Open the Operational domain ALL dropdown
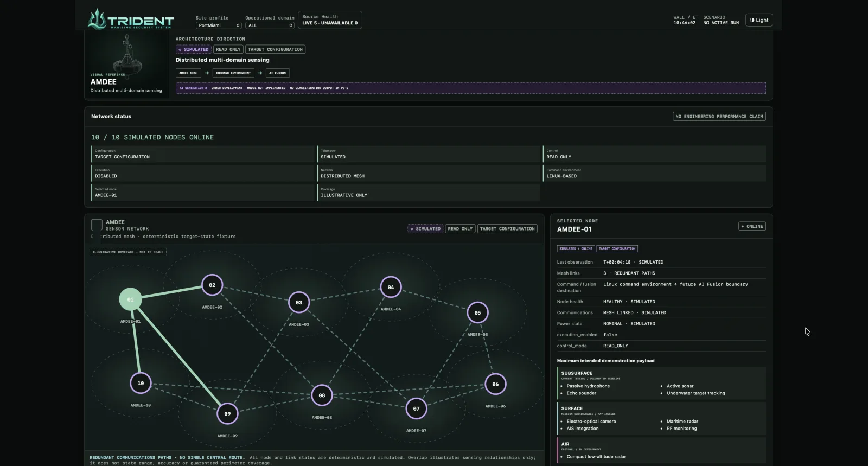The height and width of the screenshot is (466, 868). tap(270, 25)
